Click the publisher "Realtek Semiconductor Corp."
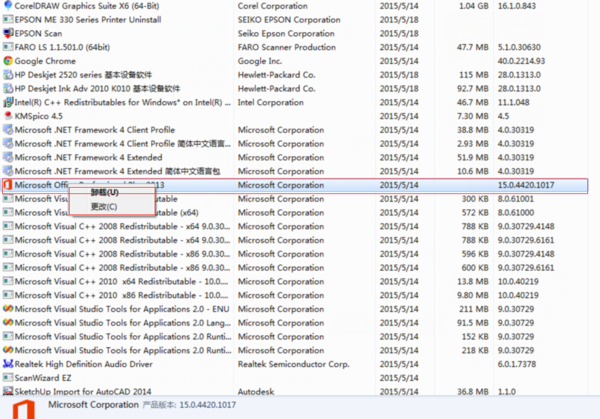The width and height of the screenshot is (600, 419). click(x=293, y=364)
